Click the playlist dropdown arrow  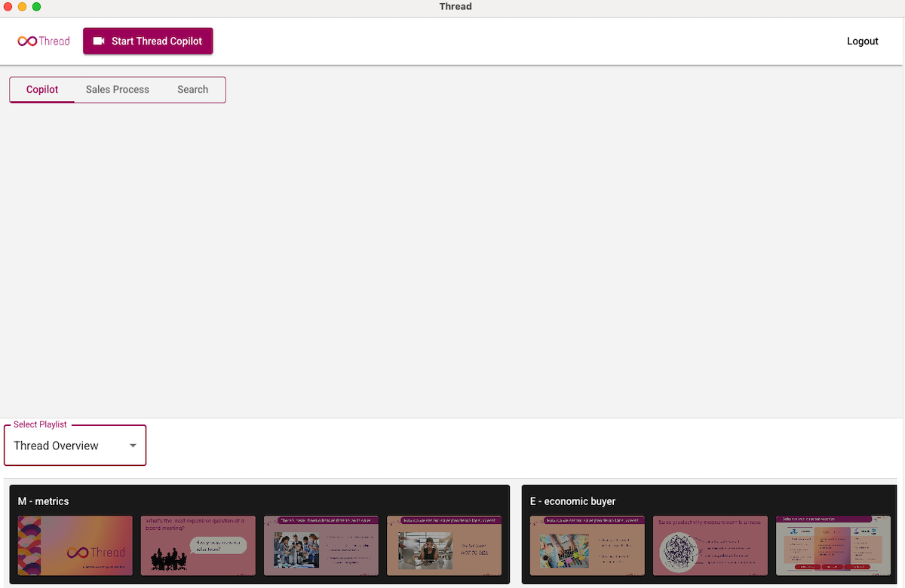(x=133, y=446)
